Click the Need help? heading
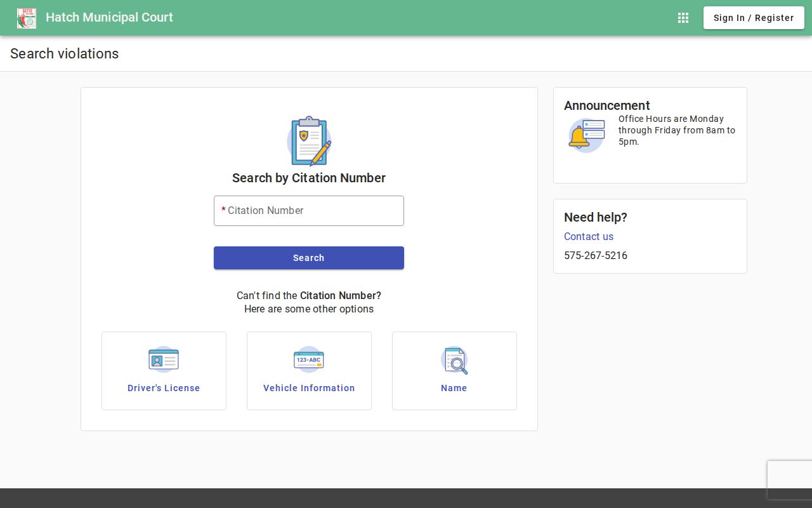Image resolution: width=812 pixels, height=508 pixels. point(596,217)
